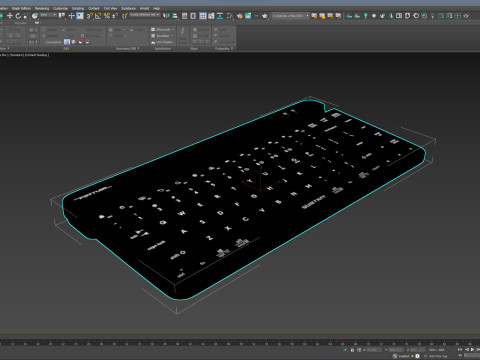The height and width of the screenshot is (360, 480).
Task: Open the Civil View menu
Action: 110,8
